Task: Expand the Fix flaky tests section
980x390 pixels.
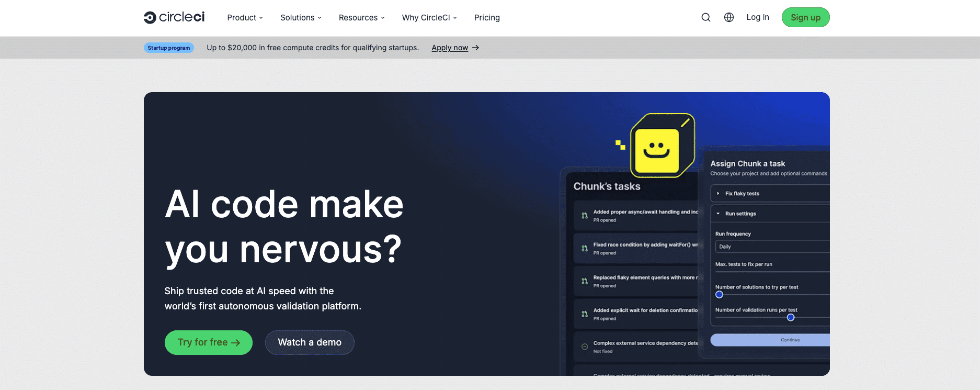Action: click(770, 193)
